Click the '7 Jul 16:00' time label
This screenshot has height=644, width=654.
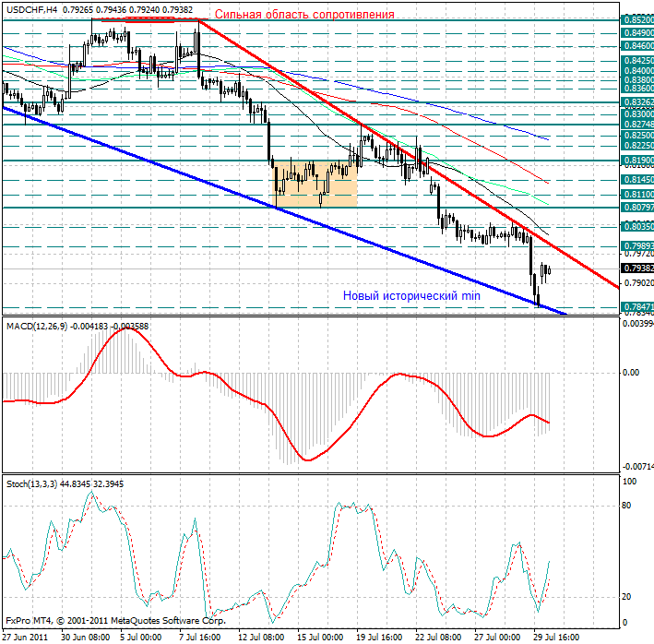coord(197,637)
